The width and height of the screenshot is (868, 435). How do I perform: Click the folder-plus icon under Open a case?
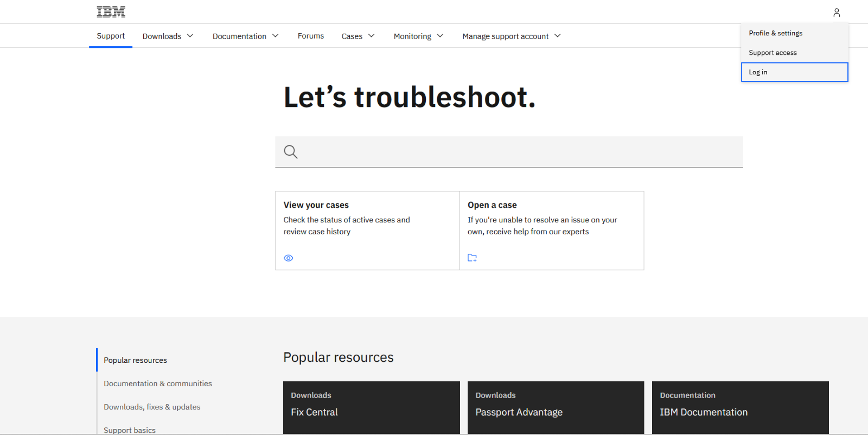pyautogui.click(x=473, y=258)
